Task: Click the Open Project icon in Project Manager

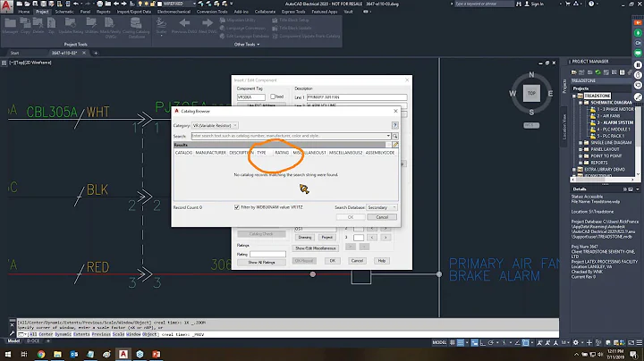Action: [573, 72]
